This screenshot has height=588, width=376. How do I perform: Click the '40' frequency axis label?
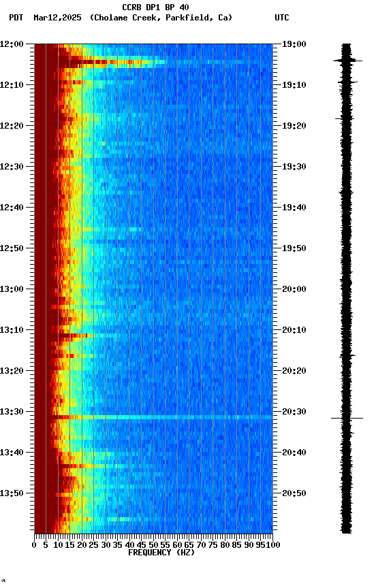(x=129, y=545)
